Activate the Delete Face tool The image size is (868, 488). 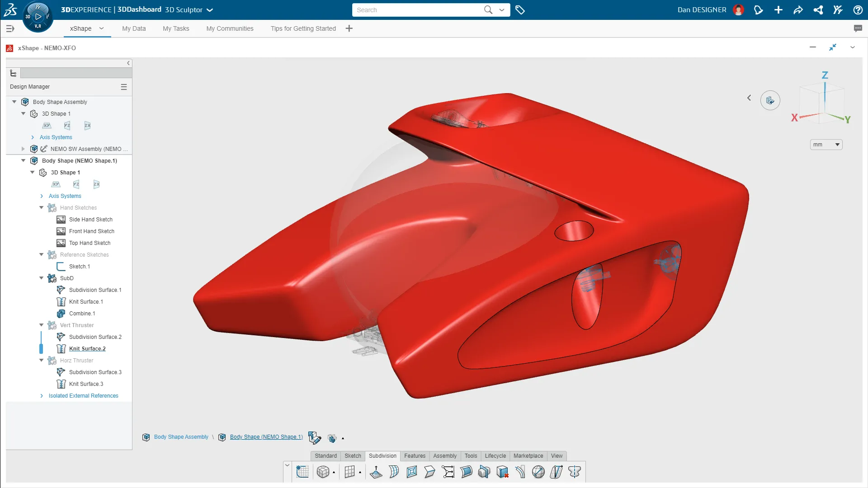coord(502,472)
